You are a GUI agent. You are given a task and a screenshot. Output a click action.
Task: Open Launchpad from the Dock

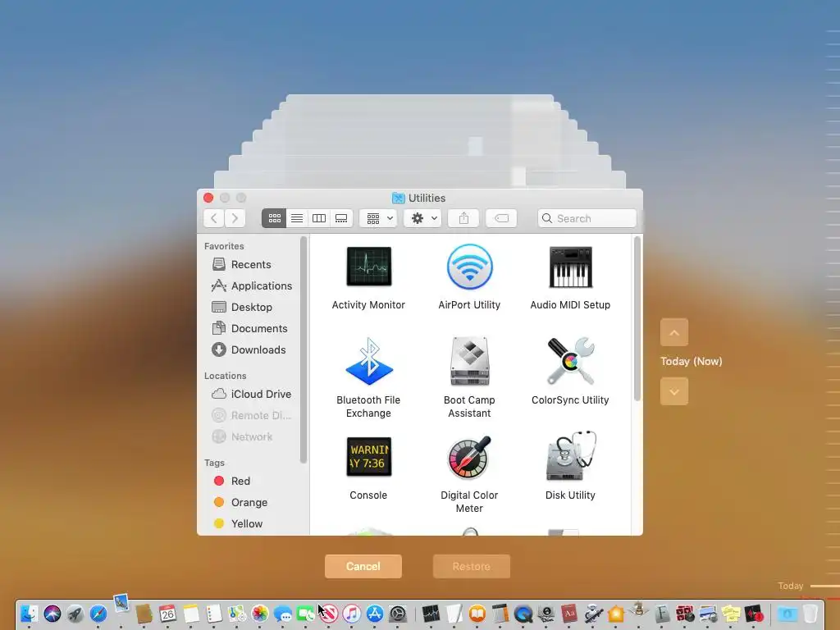(x=75, y=614)
